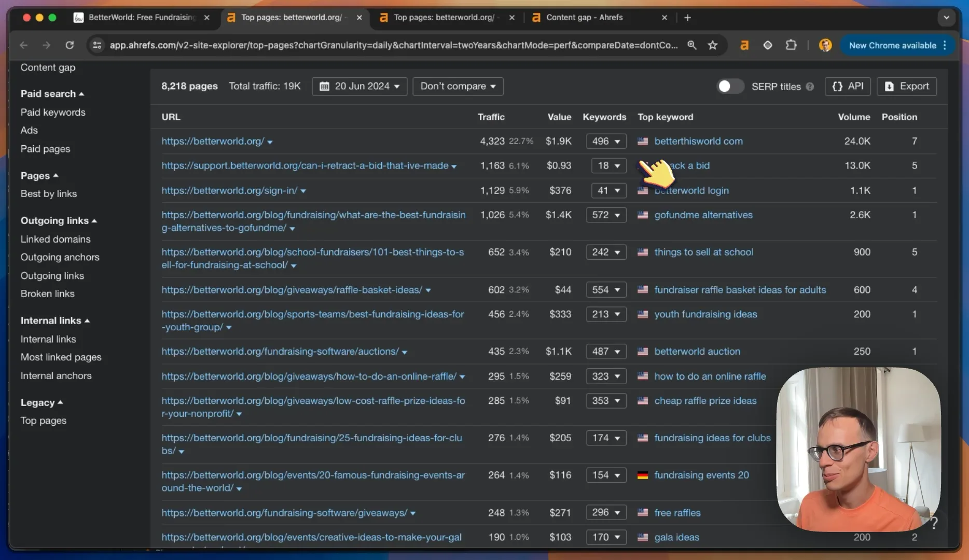Open the betterworld.org/fundraising-software/auctions/ link
969x560 pixels.
tap(280, 351)
